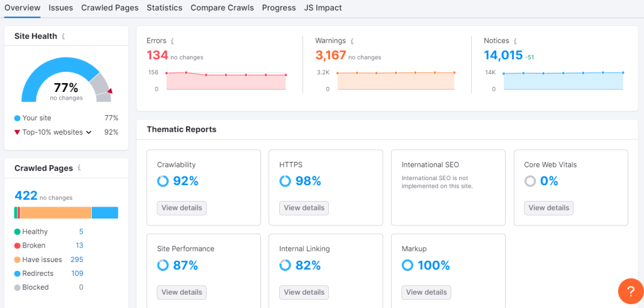Click the Thematic Reports heading
The height and width of the screenshot is (308, 644).
tap(182, 130)
